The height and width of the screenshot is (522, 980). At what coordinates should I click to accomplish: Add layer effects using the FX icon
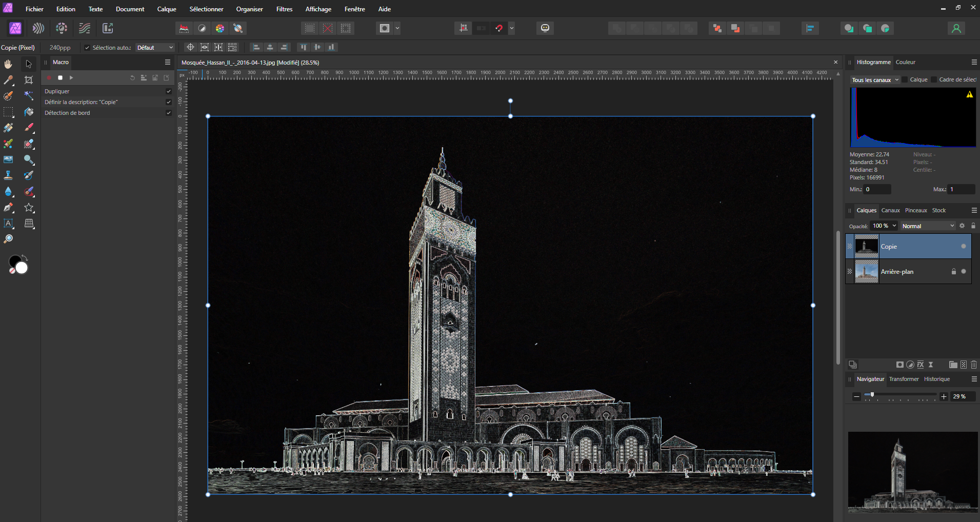point(921,365)
